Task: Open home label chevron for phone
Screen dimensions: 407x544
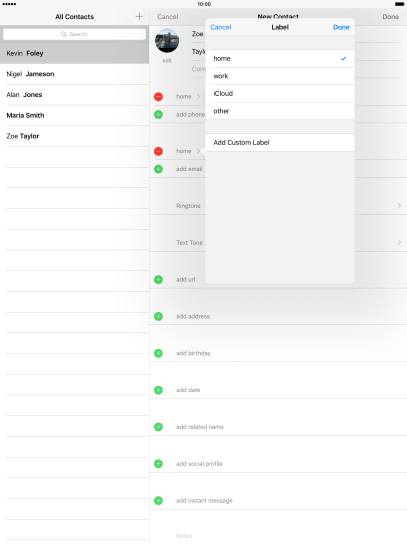Action: [198, 96]
